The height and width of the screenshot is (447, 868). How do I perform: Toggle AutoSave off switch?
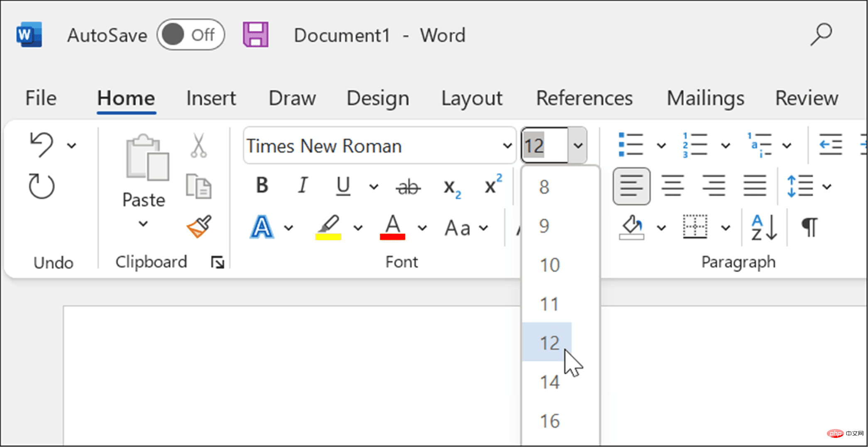(x=191, y=35)
